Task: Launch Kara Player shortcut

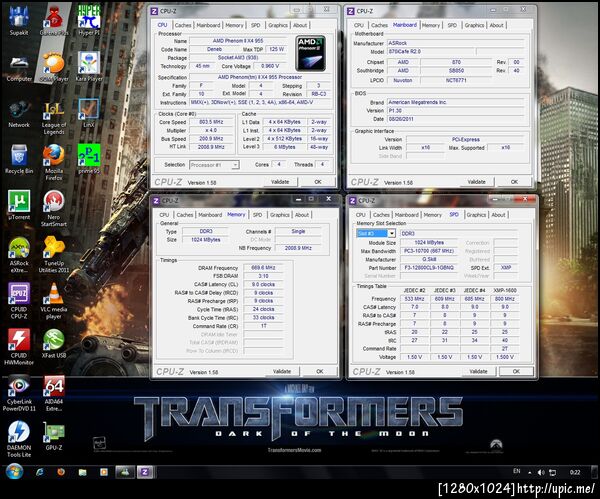Action: (x=89, y=68)
